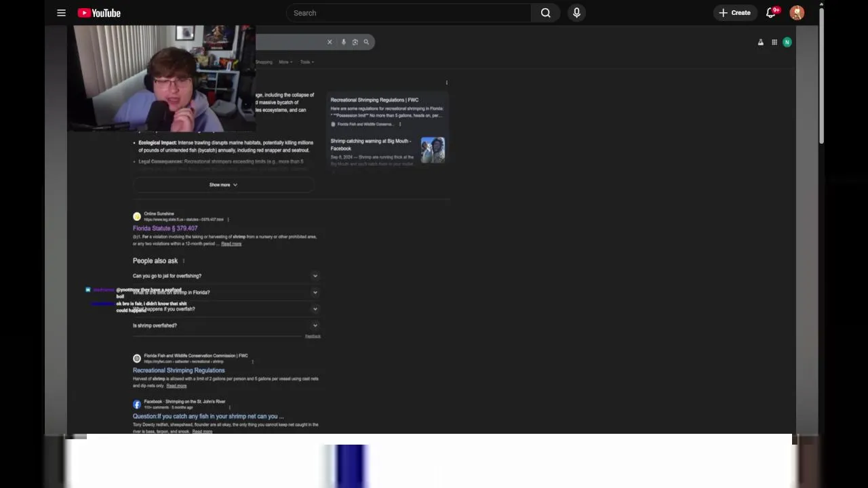
Task: Open the YouTube account avatar menu
Action: point(797,13)
